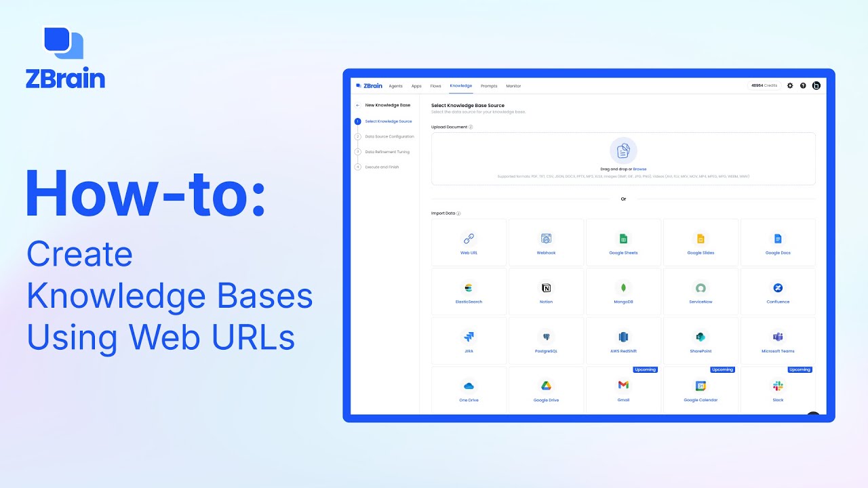This screenshot has width=868, height=488.
Task: Select AWS RedShift data source
Action: pos(623,340)
